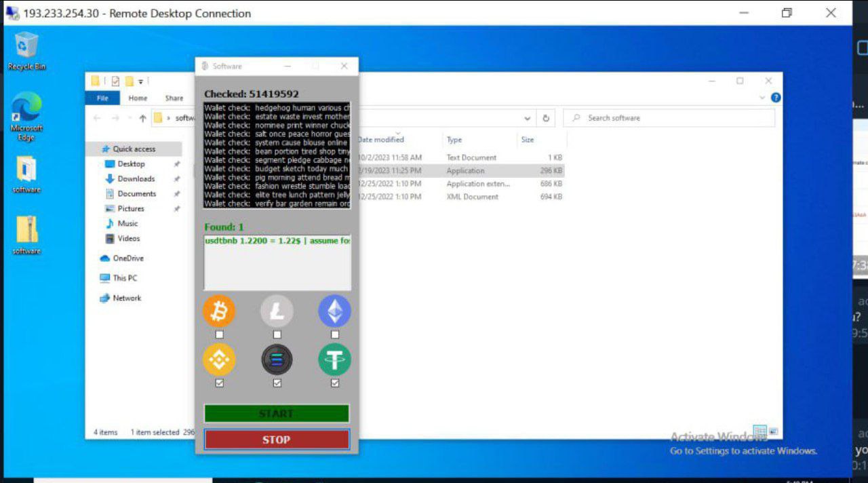Image resolution: width=868 pixels, height=483 pixels.
Task: Click the Search software input field
Action: point(669,118)
